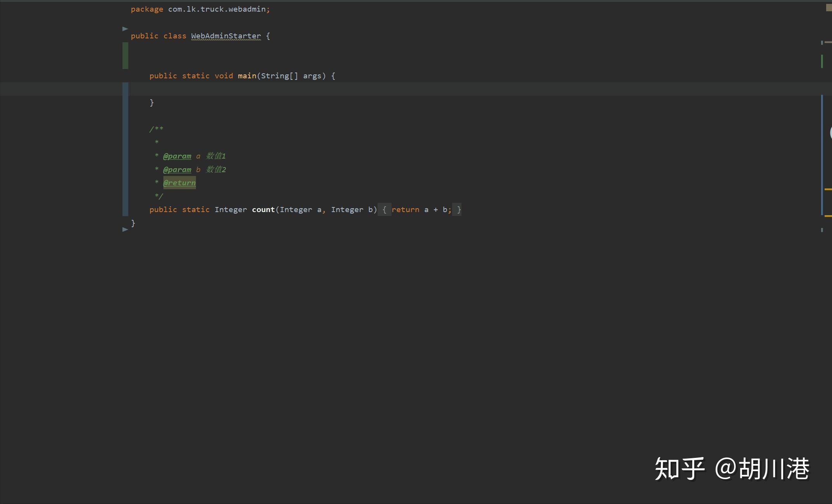Click the count method name

(x=263, y=210)
